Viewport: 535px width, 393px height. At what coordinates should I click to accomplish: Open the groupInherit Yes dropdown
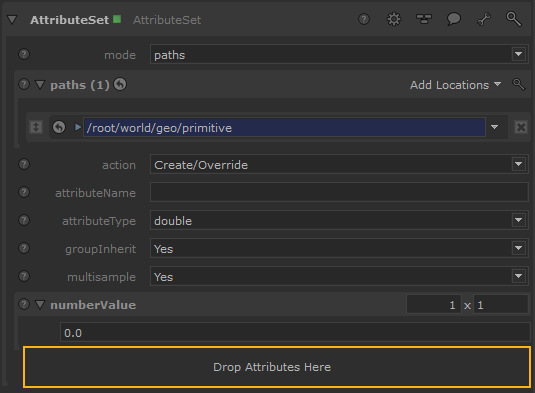(339, 249)
